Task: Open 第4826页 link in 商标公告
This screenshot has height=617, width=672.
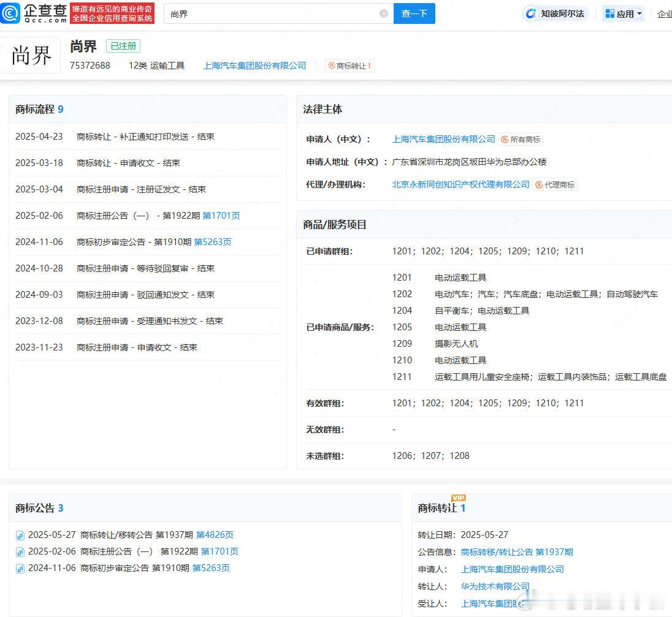Action: (x=215, y=535)
